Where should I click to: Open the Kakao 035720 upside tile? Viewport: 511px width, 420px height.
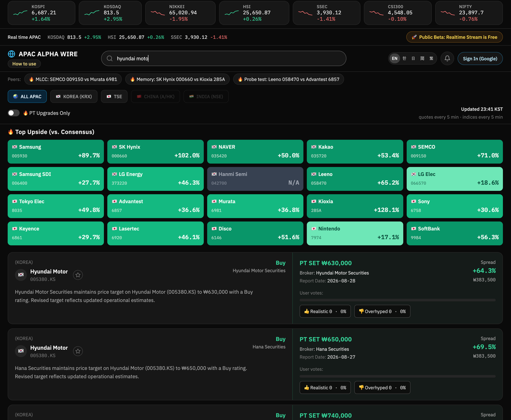[355, 152]
